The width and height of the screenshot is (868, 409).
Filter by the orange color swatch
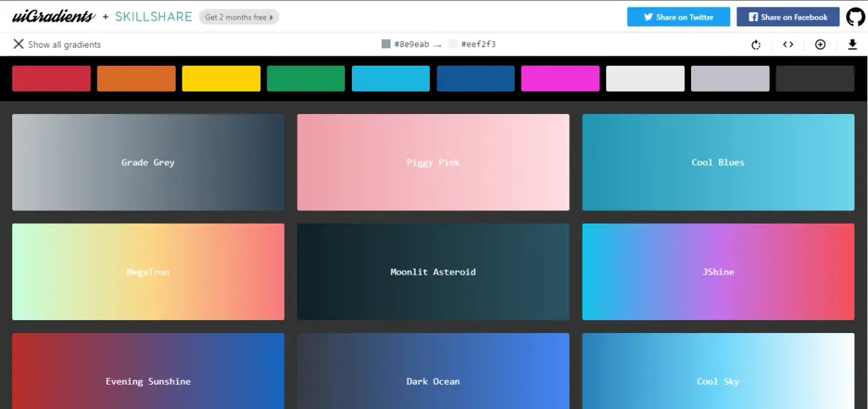tap(136, 79)
